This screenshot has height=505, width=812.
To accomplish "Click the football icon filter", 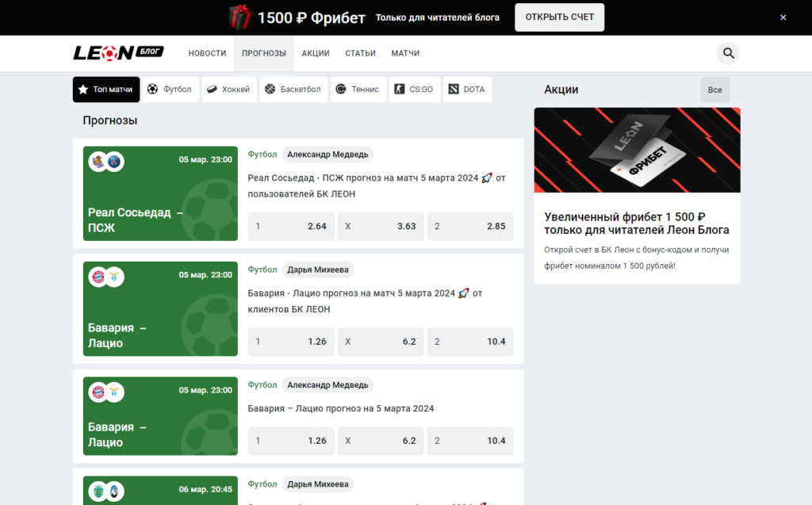I will tap(152, 89).
